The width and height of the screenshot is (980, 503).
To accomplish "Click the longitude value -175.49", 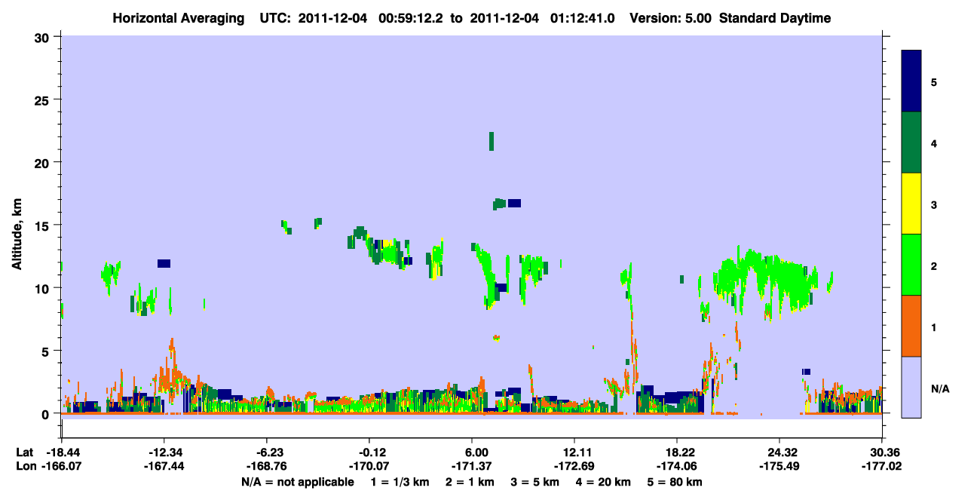I will click(x=779, y=466).
